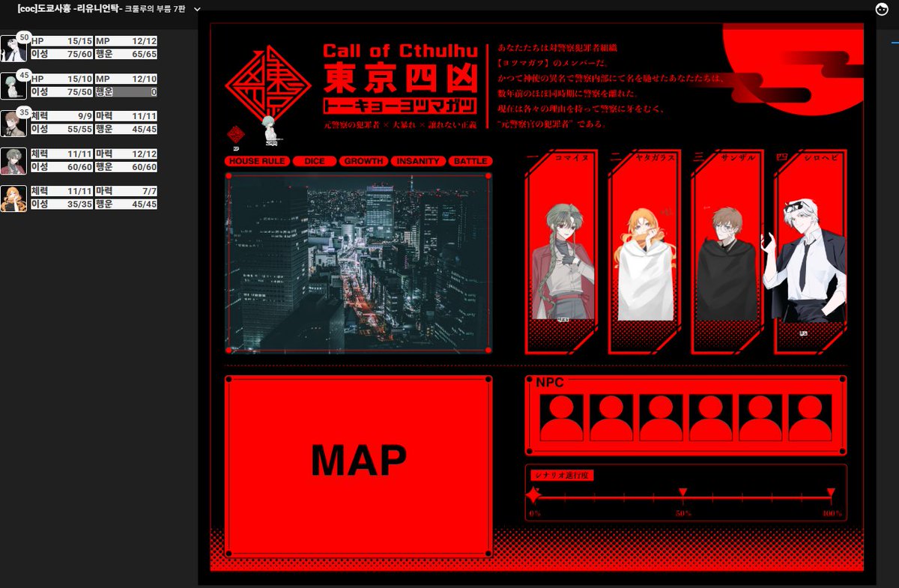
Task: Click the HP 15/10 status bar
Action: click(x=61, y=79)
